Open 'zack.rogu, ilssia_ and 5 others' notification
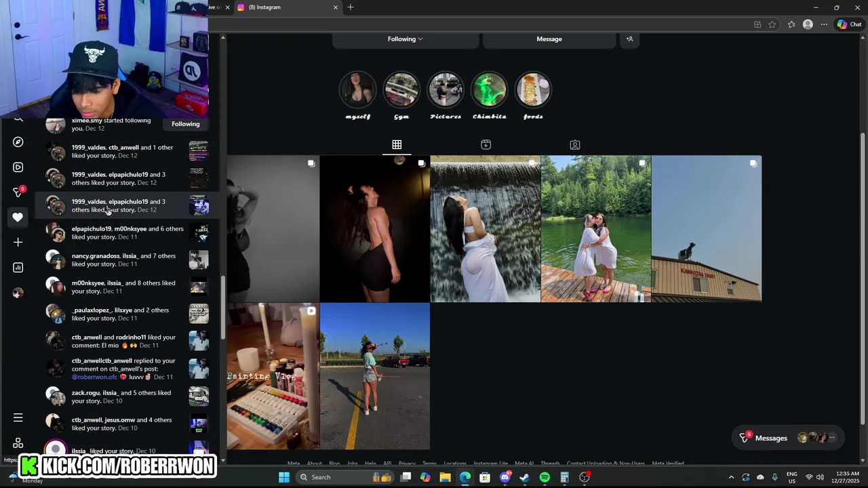This screenshot has height=488, width=868. coord(127,396)
